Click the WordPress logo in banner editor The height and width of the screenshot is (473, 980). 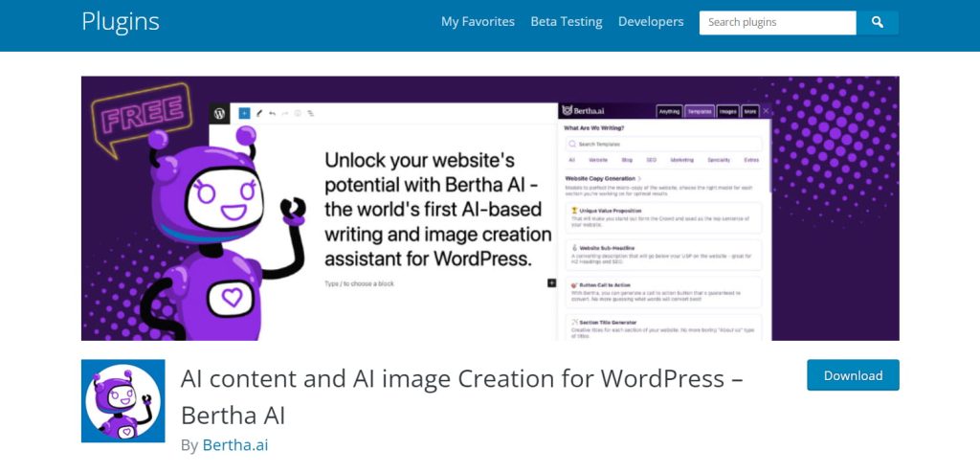pyautogui.click(x=219, y=113)
